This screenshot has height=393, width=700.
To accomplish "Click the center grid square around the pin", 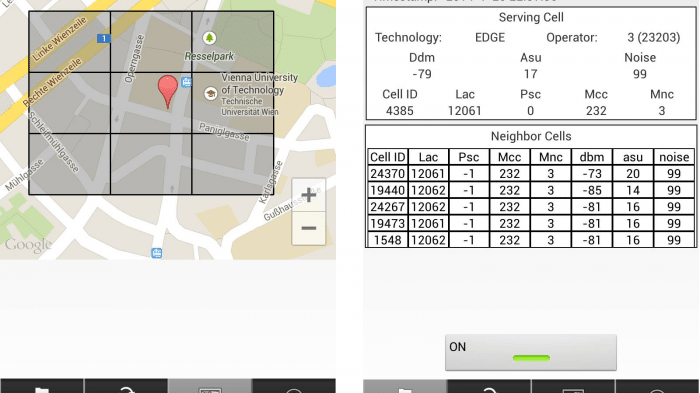I will tap(151, 103).
